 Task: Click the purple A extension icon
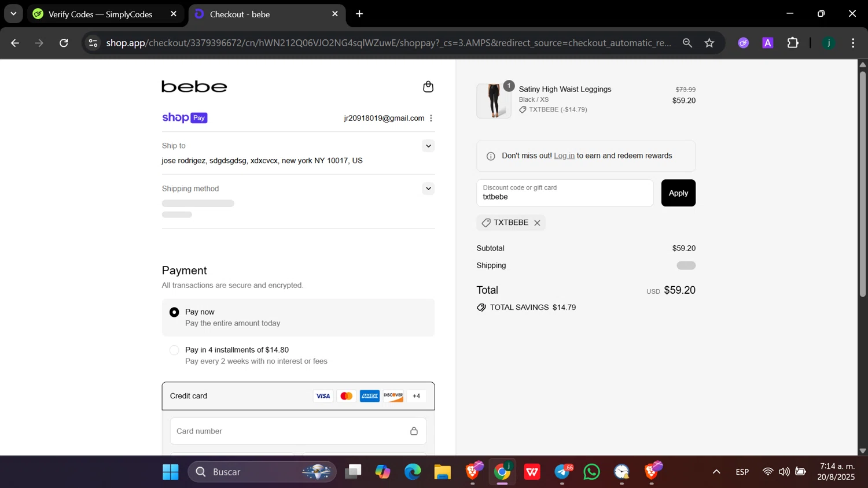(768, 43)
